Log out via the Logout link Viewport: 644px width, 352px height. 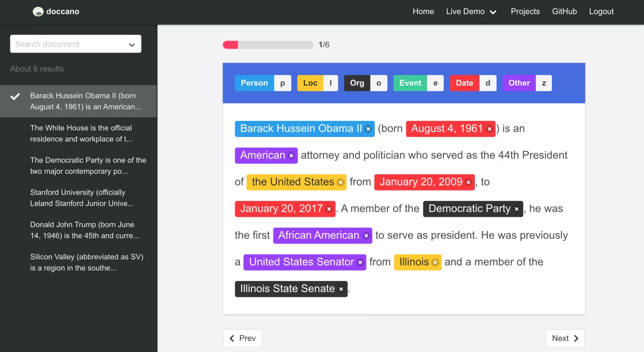click(x=601, y=12)
